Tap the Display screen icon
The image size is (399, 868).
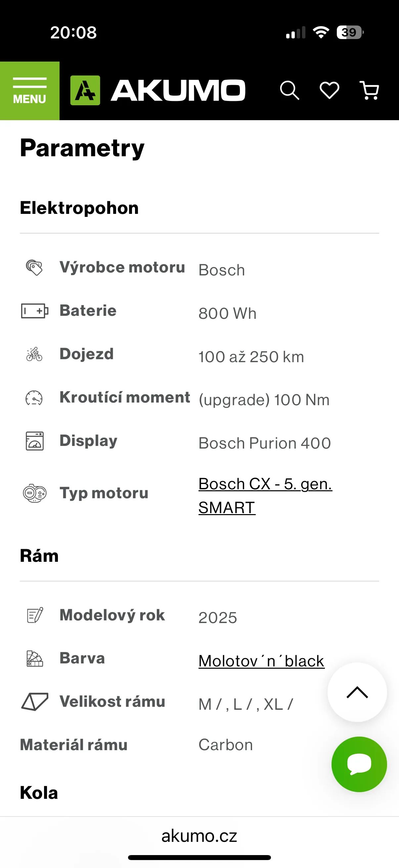coord(35,441)
